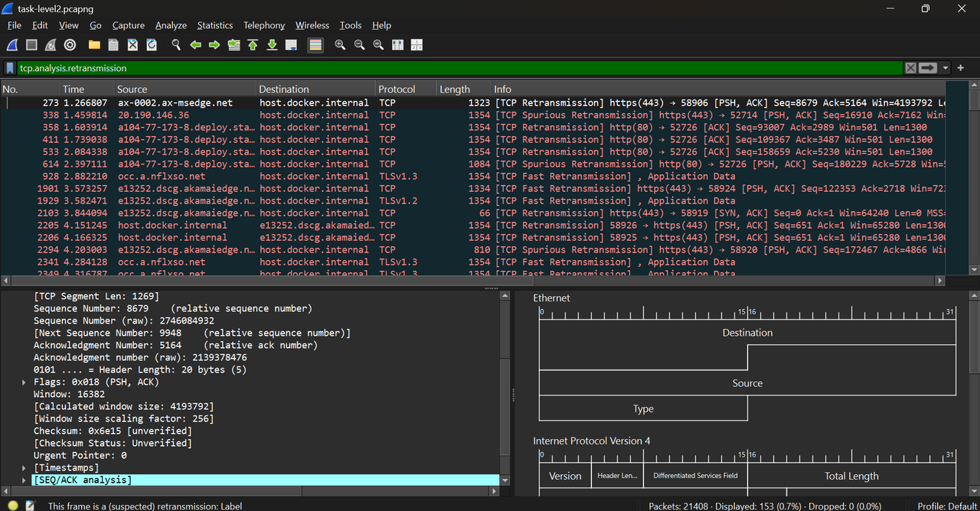Viewport: 980px width, 511px height.
Task: Open the Help menu
Action: (381, 25)
